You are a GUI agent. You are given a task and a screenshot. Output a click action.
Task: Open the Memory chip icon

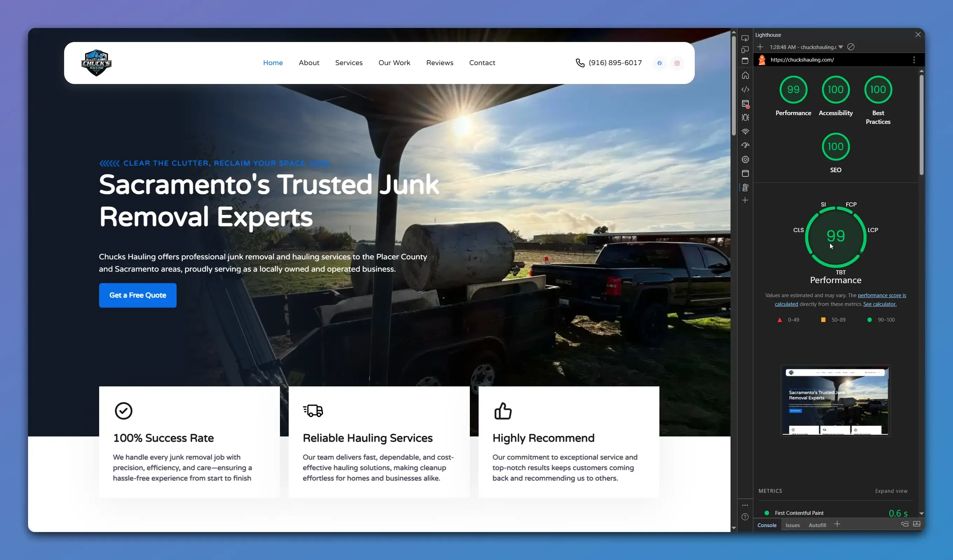tap(745, 160)
